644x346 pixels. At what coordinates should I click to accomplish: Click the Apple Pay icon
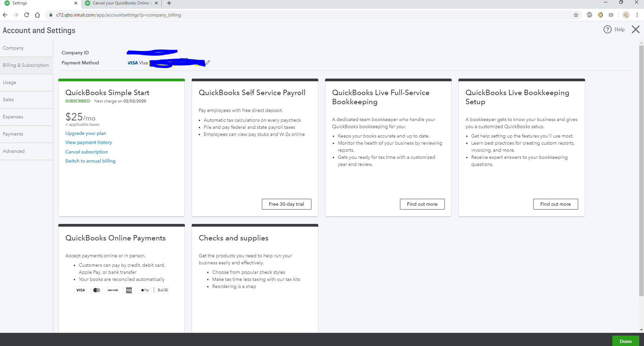145,290
